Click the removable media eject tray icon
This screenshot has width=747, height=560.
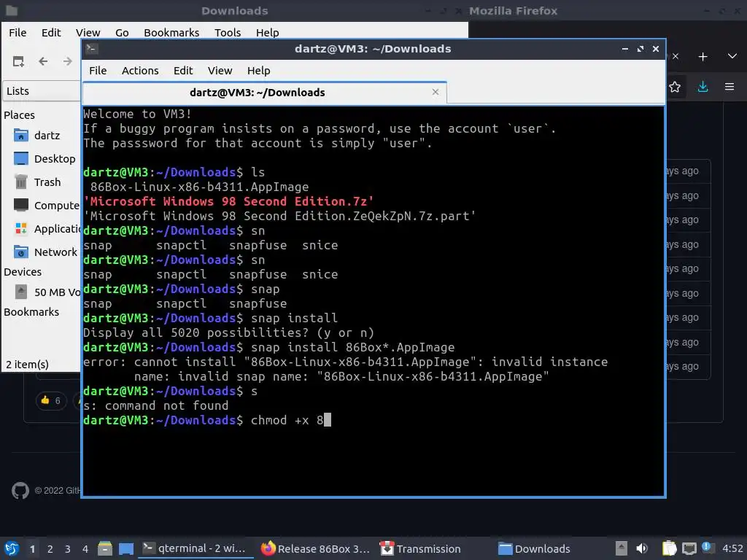[621, 548]
